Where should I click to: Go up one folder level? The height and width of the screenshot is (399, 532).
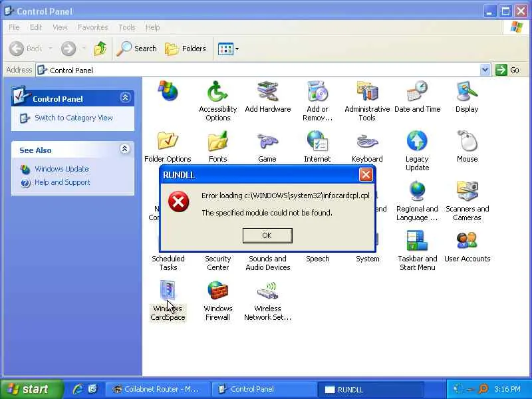[100, 49]
